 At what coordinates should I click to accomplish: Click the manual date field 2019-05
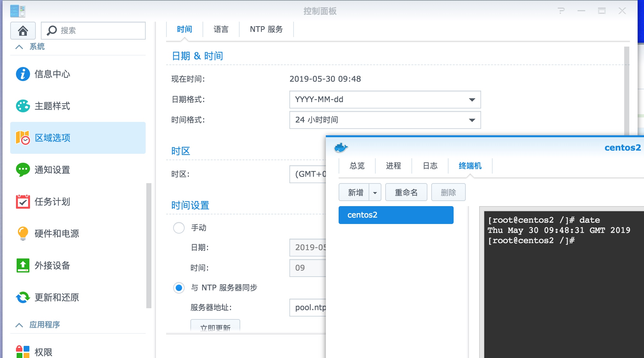pyautogui.click(x=308, y=248)
